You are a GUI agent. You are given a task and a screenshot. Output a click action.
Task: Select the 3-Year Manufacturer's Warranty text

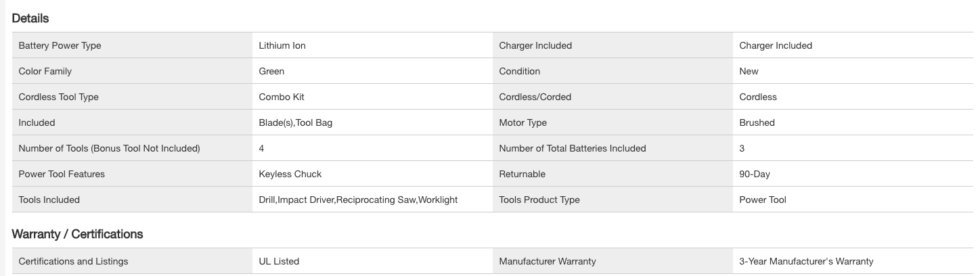806,261
